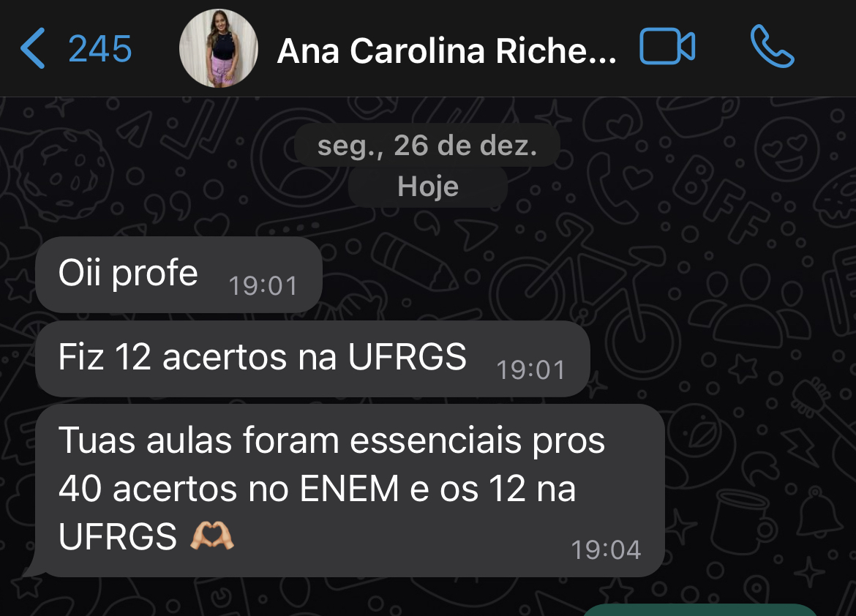The width and height of the screenshot is (856, 616).
Task: Start a voice call via phone icon
Action: coord(772,46)
